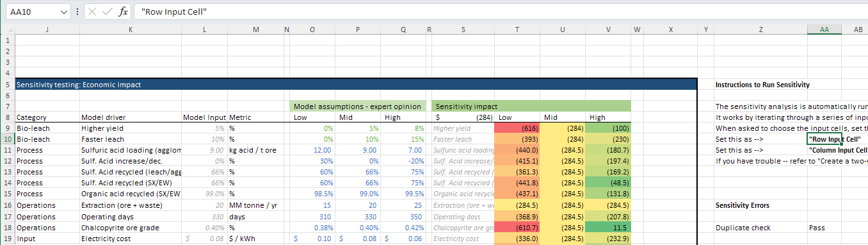Screen dimensions: 868x245
Task: Click the Name Box showing AA10
Action: (x=32, y=12)
